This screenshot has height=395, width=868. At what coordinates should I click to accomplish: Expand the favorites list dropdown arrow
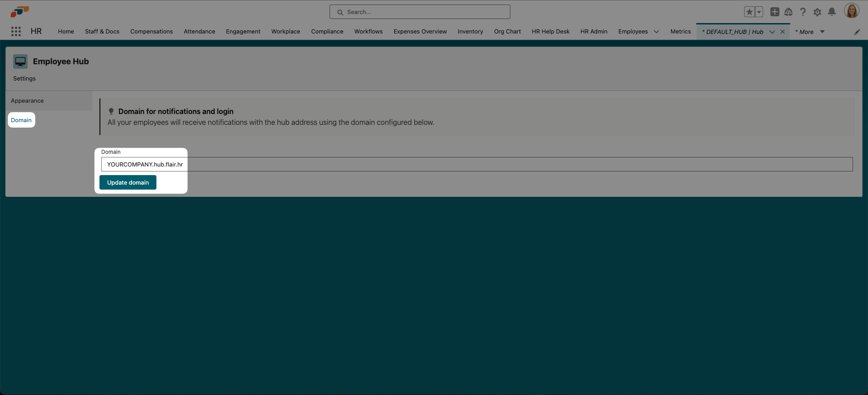759,12
